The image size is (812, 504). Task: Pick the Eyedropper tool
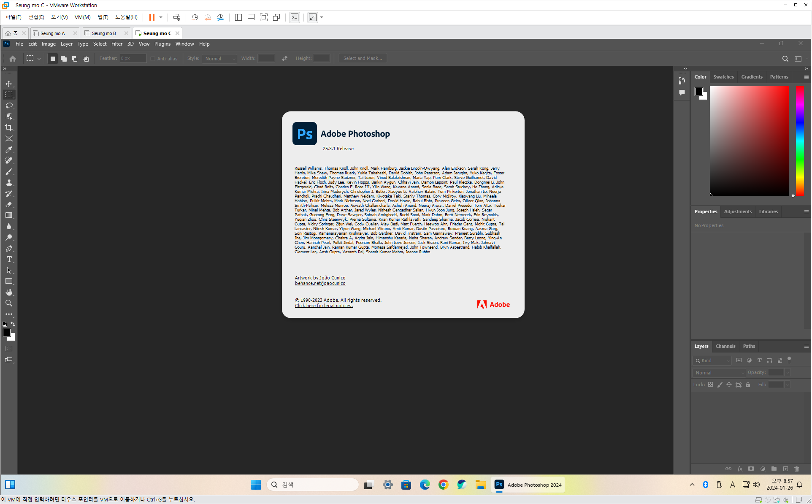pyautogui.click(x=9, y=149)
